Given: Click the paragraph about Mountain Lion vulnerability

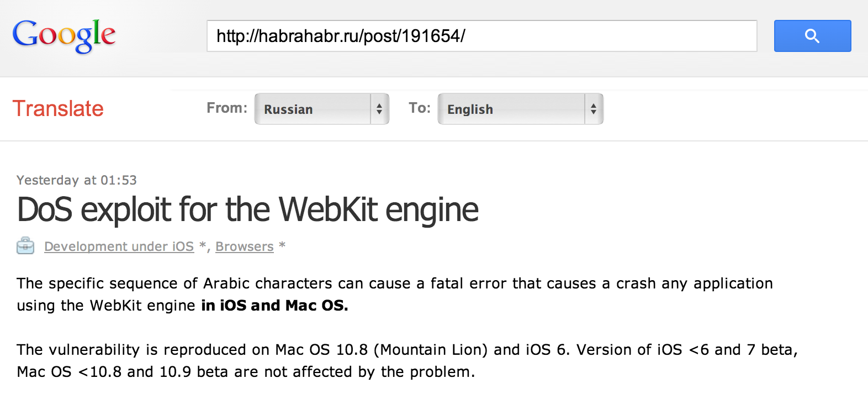Looking at the screenshot, I should tap(406, 350).
